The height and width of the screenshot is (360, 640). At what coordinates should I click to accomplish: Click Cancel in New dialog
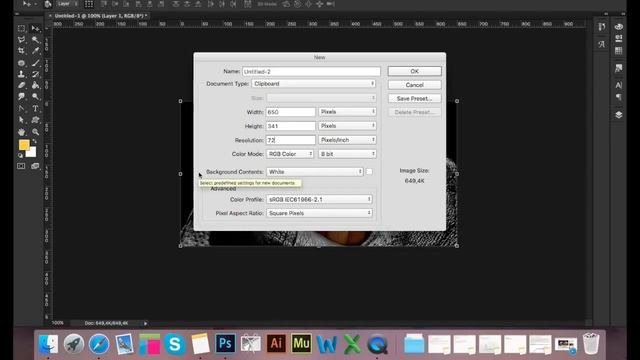point(414,85)
